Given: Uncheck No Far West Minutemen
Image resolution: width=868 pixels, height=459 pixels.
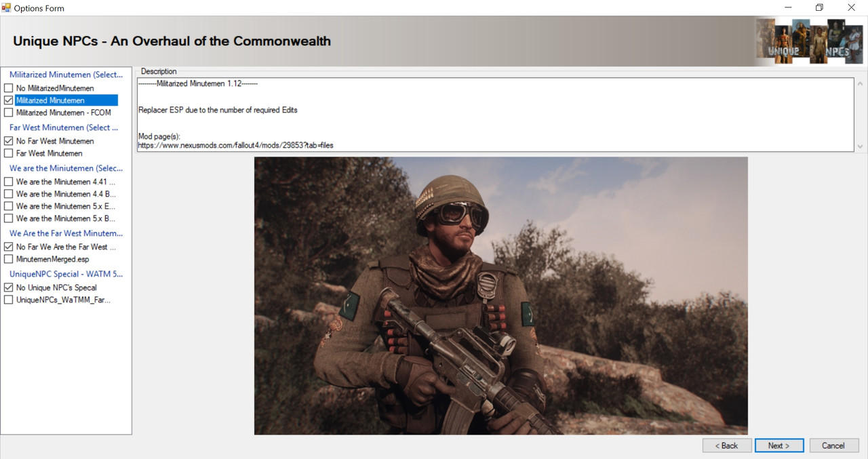Looking at the screenshot, I should pyautogui.click(x=9, y=141).
